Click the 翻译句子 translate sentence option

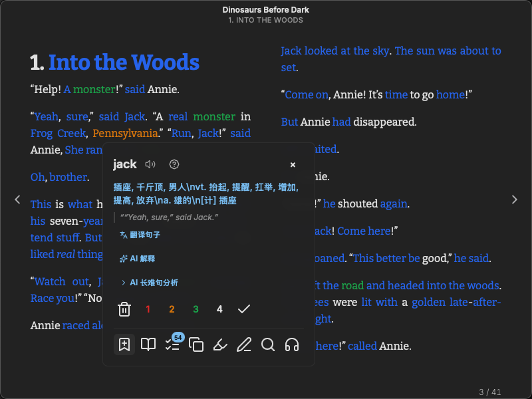pyautogui.click(x=140, y=235)
